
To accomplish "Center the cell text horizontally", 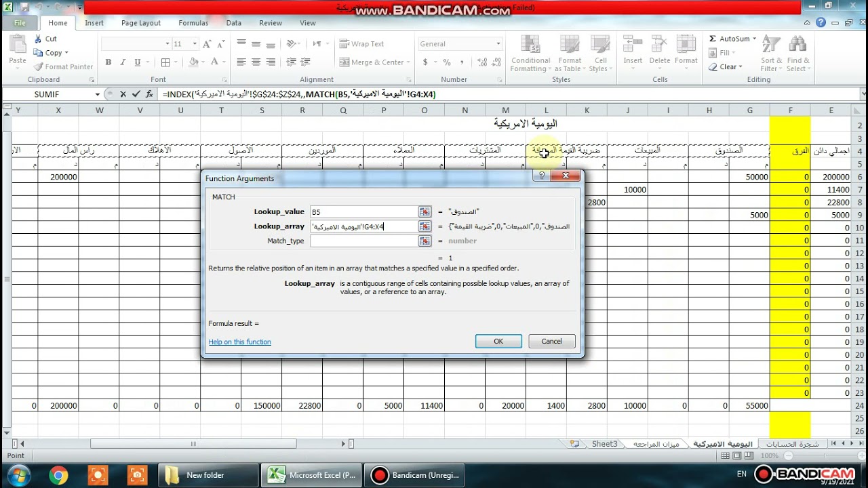I will 256,62.
